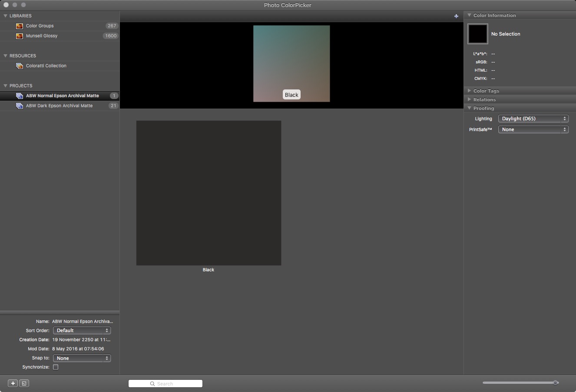This screenshot has height=392, width=576.
Task: Click the plus icon above the preview
Action: coord(456,16)
